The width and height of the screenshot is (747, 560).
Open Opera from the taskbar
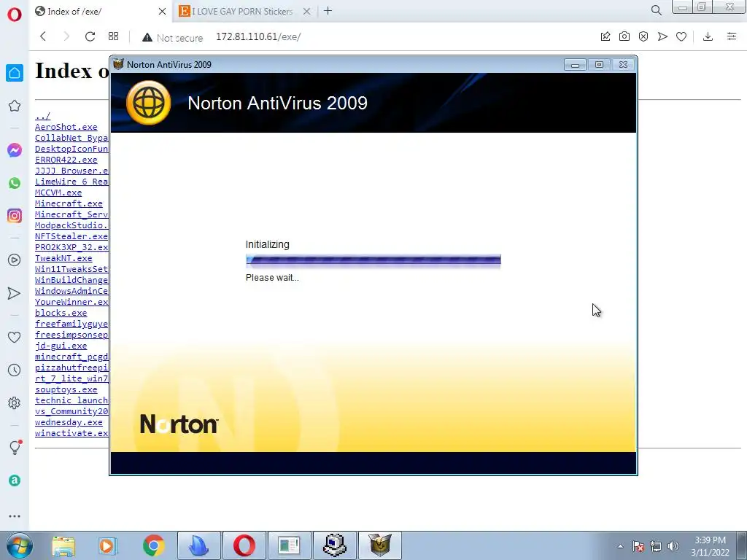pyautogui.click(x=244, y=545)
